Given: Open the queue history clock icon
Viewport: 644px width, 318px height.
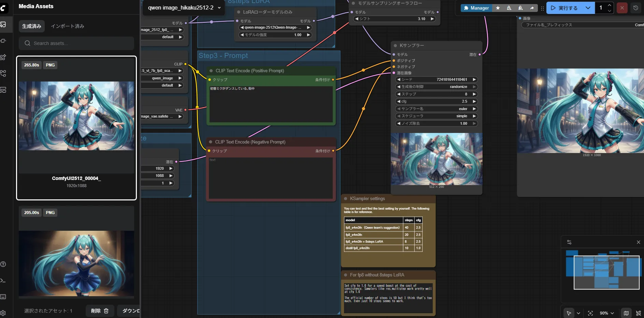Looking at the screenshot, I should [x=635, y=8].
